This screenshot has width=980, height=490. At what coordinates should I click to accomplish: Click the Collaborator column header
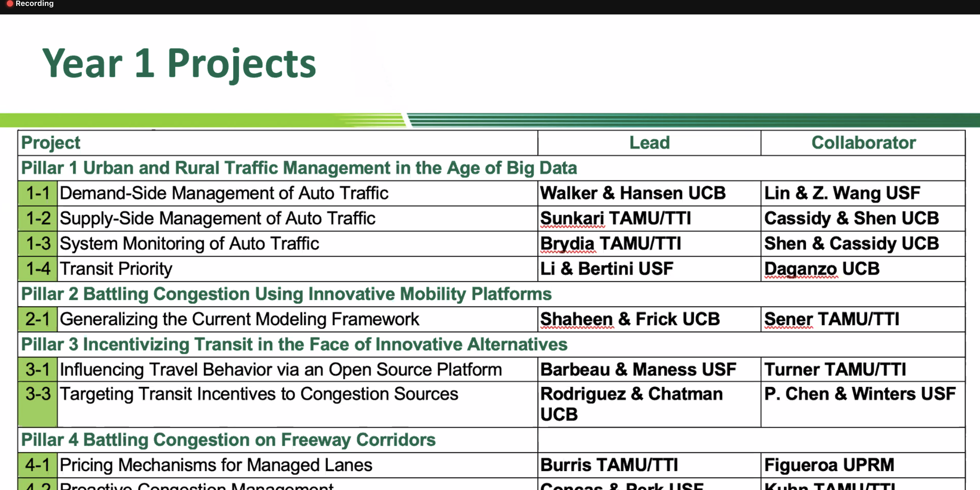click(x=863, y=143)
